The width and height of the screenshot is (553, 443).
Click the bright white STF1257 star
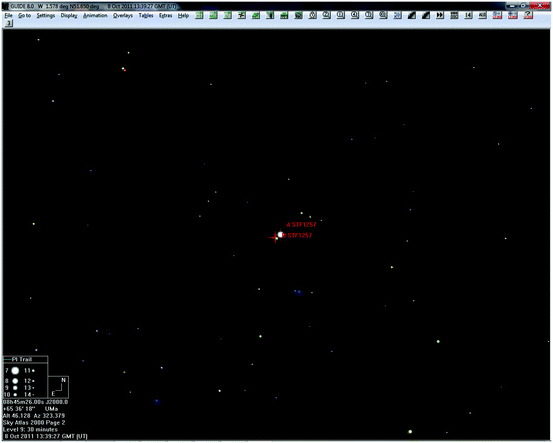[280, 235]
